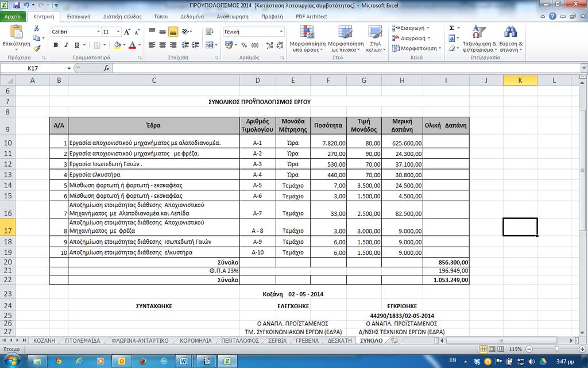Click the zoom slider handle
The image size is (588, 368).
(x=556, y=349)
